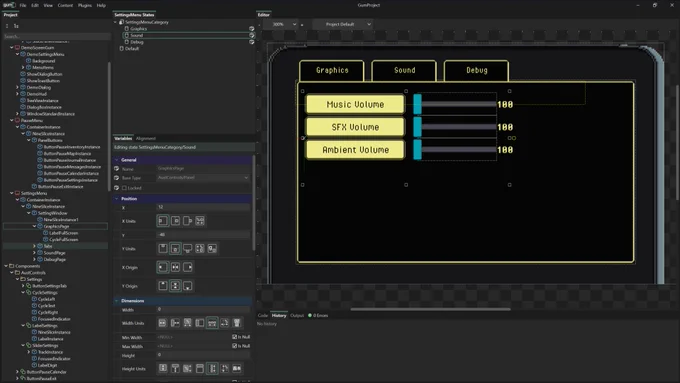This screenshot has height=383, width=680.
Task: Open the Project Default dropdown
Action: tap(343, 24)
